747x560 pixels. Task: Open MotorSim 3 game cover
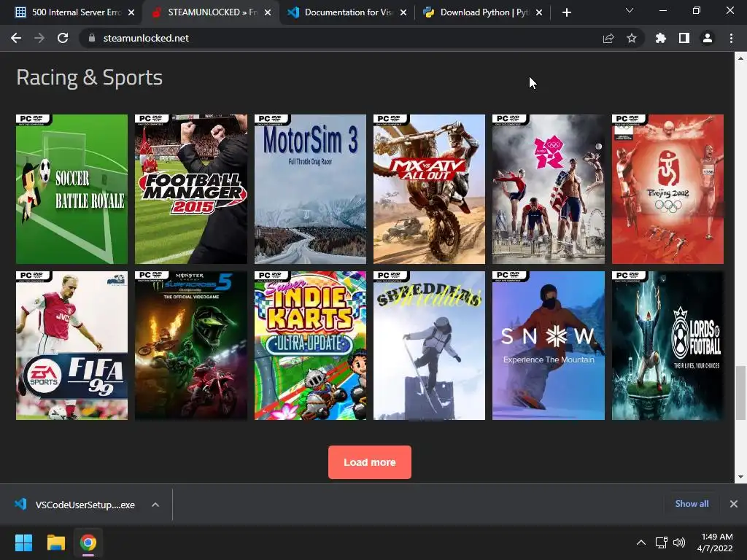[310, 189]
